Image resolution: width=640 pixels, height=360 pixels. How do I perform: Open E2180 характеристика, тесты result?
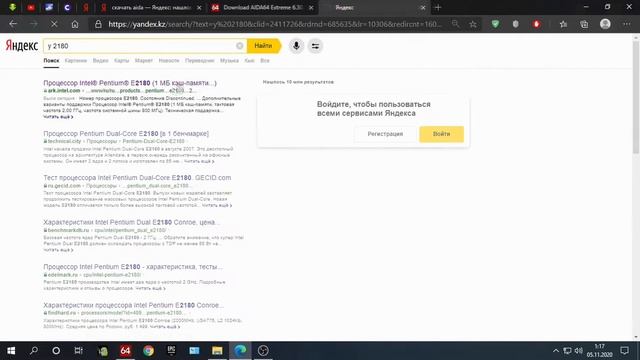[x=133, y=267]
